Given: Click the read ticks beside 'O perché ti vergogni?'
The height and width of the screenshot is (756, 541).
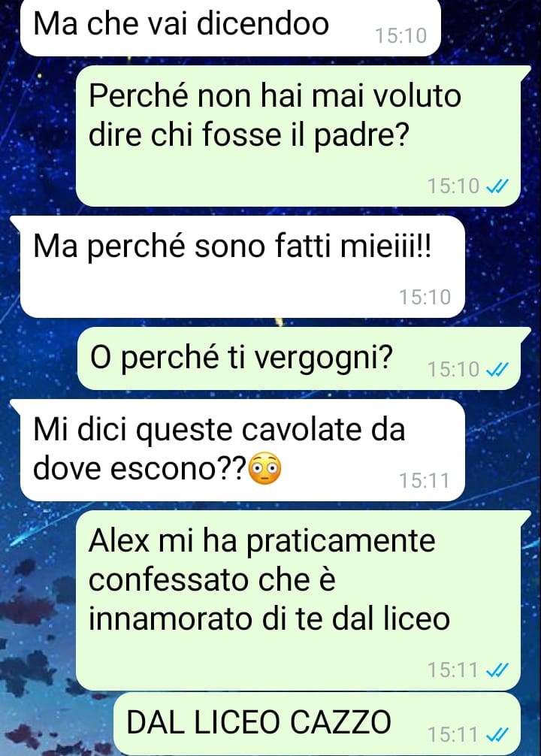Looking at the screenshot, I should pyautogui.click(x=497, y=370).
